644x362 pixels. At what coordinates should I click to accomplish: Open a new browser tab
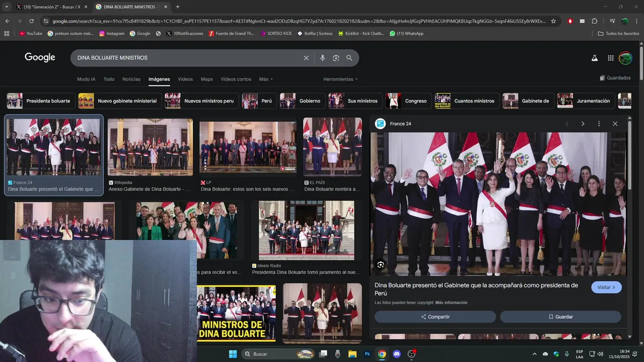coord(178,7)
